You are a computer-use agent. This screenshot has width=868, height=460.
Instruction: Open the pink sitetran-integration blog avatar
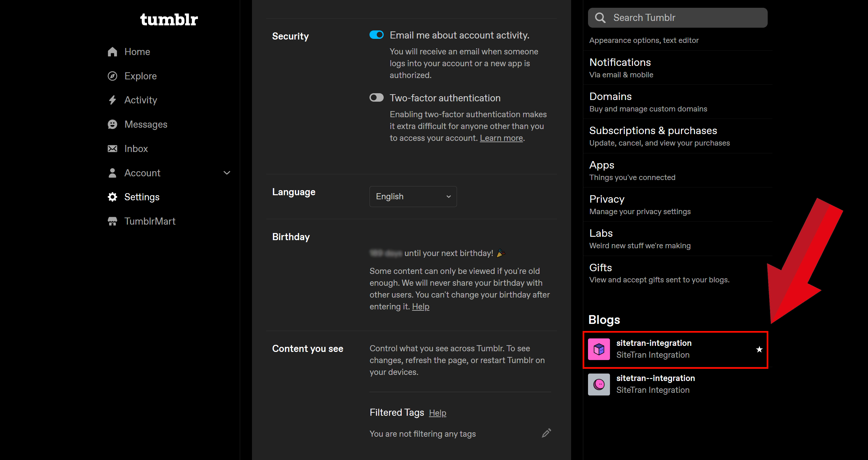click(x=599, y=349)
